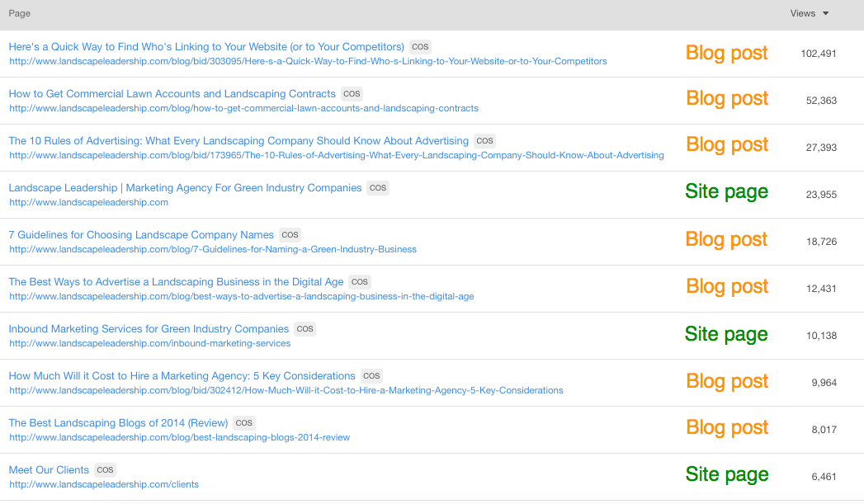Click COS badge beside 7 Guidelines title

pos(290,235)
